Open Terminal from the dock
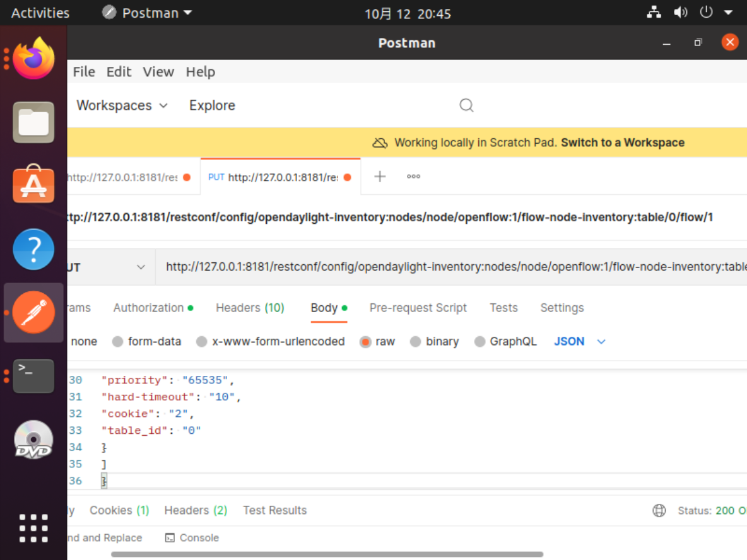The image size is (747, 560). click(x=33, y=376)
